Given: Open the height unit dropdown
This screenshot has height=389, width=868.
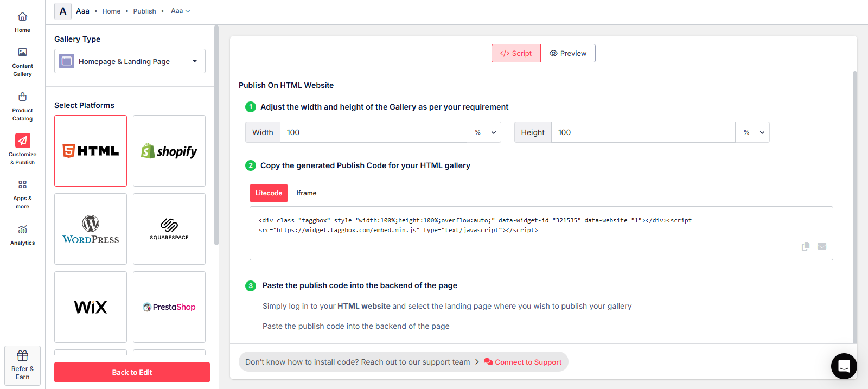Looking at the screenshot, I should 752,132.
